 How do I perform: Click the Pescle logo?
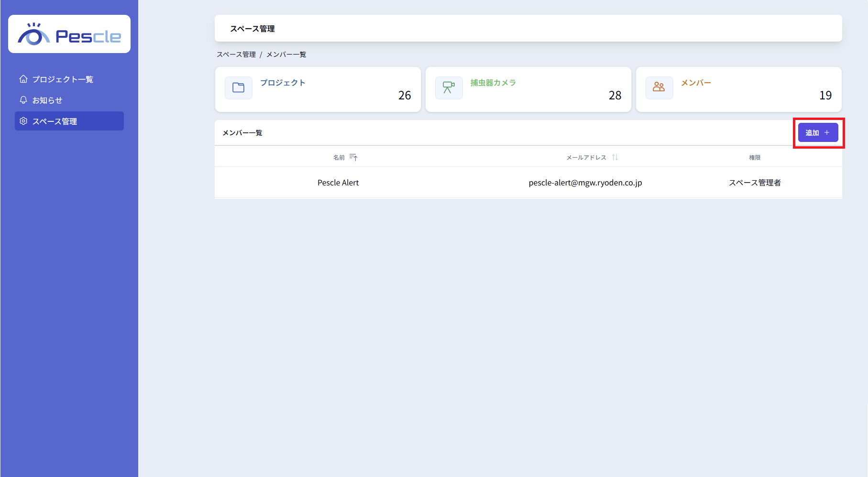click(69, 34)
